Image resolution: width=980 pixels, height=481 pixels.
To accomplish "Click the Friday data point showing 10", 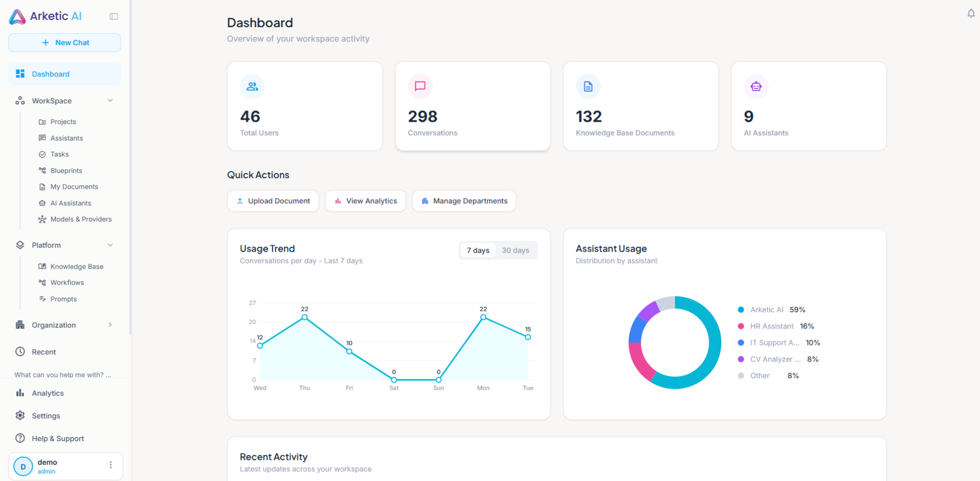I will (x=349, y=352).
